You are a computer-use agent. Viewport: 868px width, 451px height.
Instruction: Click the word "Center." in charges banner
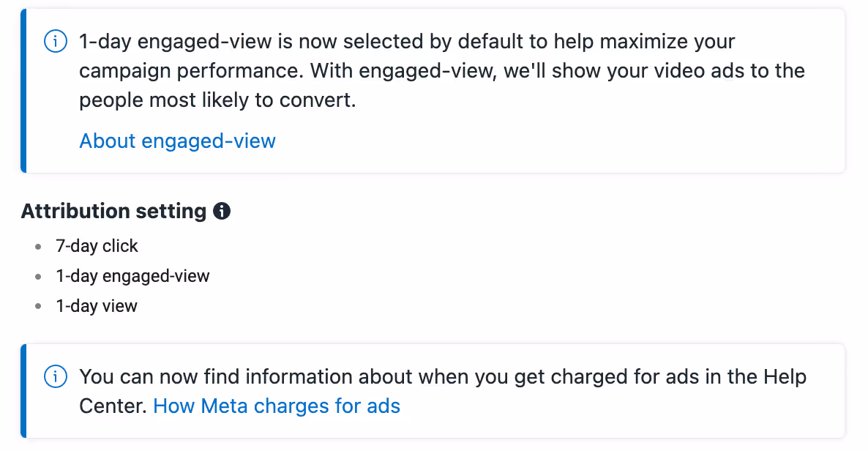(113, 406)
